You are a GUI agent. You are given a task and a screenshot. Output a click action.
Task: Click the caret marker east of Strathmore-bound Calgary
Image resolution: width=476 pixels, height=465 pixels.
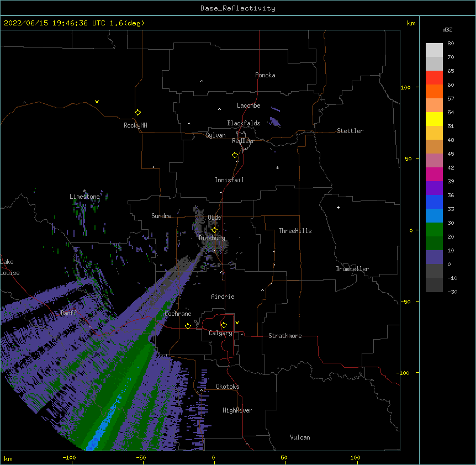pyautogui.click(x=242, y=334)
